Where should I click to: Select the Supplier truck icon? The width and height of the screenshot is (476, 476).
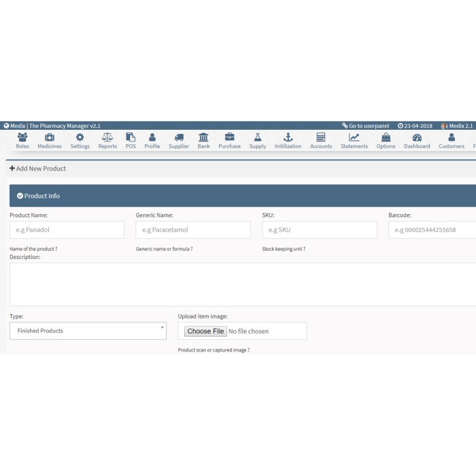[x=179, y=137]
